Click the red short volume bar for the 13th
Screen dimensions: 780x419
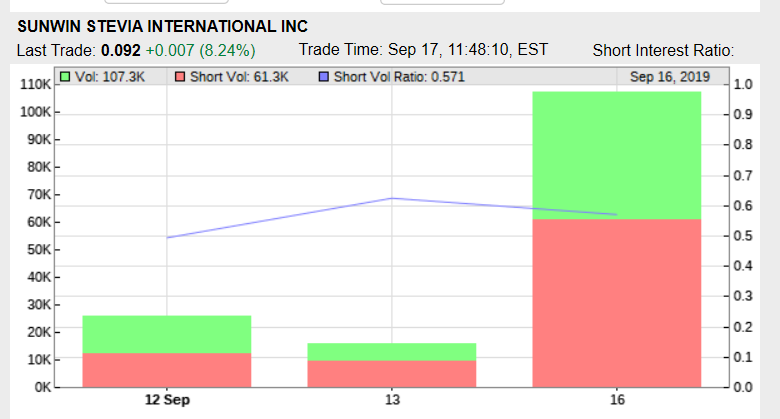pos(392,373)
